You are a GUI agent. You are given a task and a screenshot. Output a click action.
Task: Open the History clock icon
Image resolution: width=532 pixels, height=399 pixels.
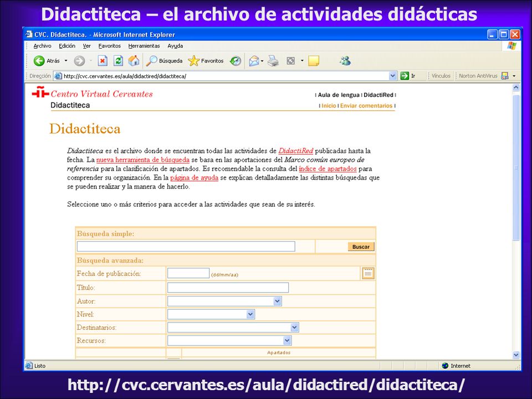(236, 61)
